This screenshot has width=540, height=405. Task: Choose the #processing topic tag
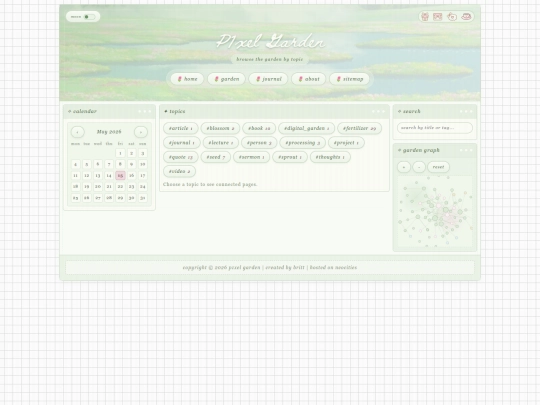click(x=303, y=143)
